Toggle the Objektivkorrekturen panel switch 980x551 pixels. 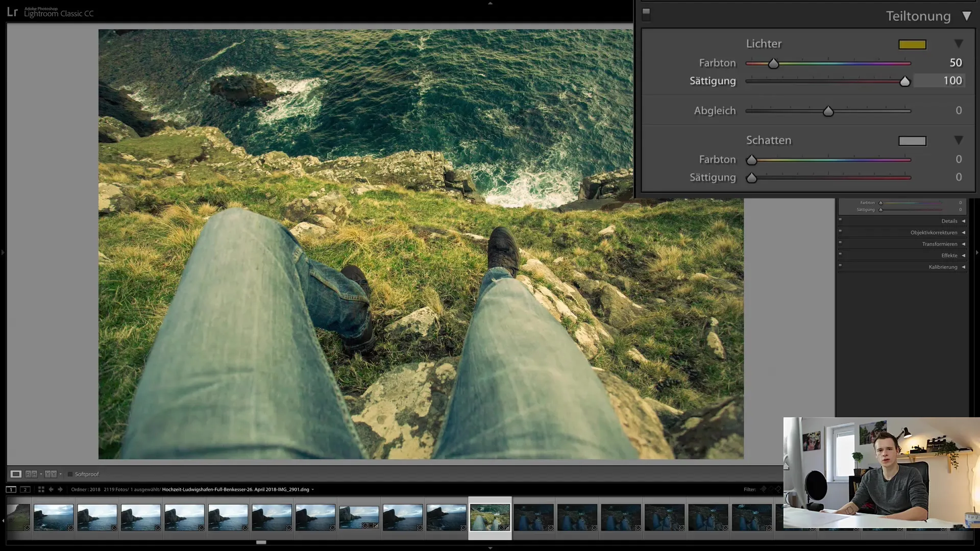[840, 231]
